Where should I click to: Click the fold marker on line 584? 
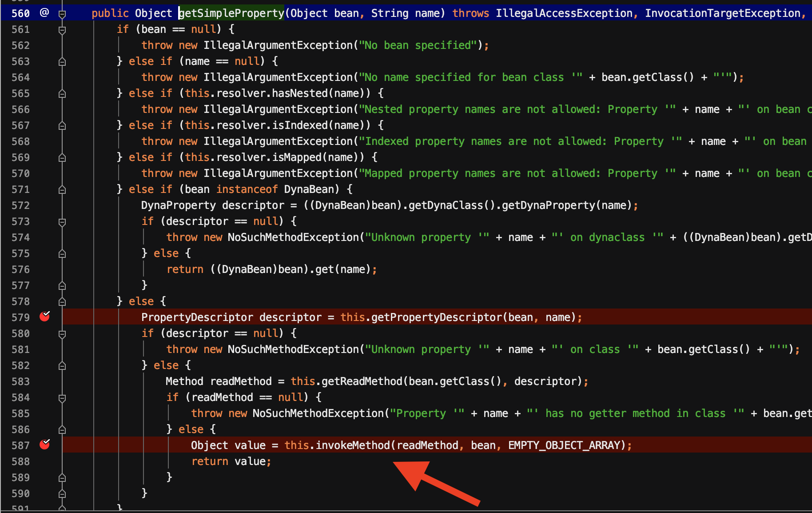click(x=62, y=398)
